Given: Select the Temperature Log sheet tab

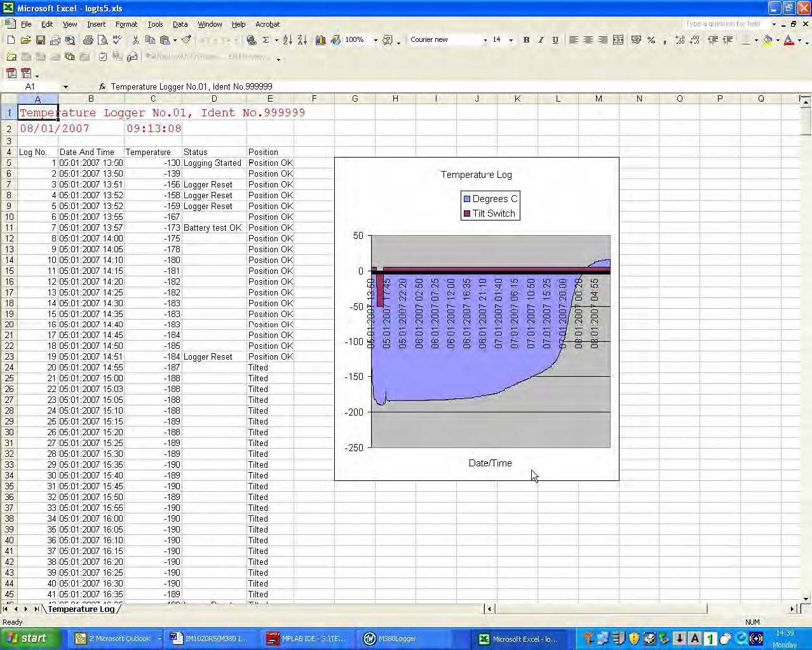Looking at the screenshot, I should click(x=81, y=609).
